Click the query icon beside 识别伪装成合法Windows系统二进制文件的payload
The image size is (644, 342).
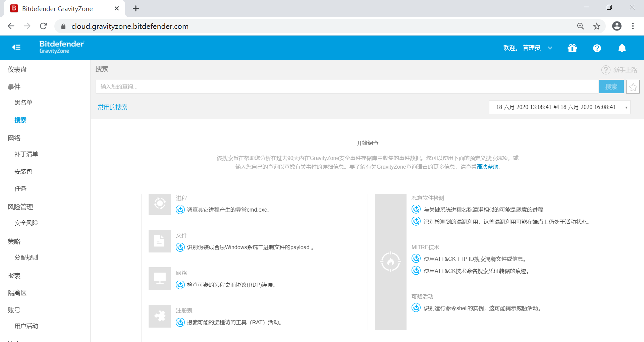coord(180,247)
